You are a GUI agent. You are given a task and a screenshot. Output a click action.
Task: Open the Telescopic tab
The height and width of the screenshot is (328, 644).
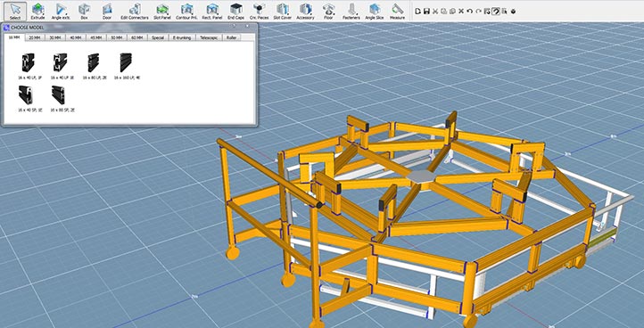209,37
